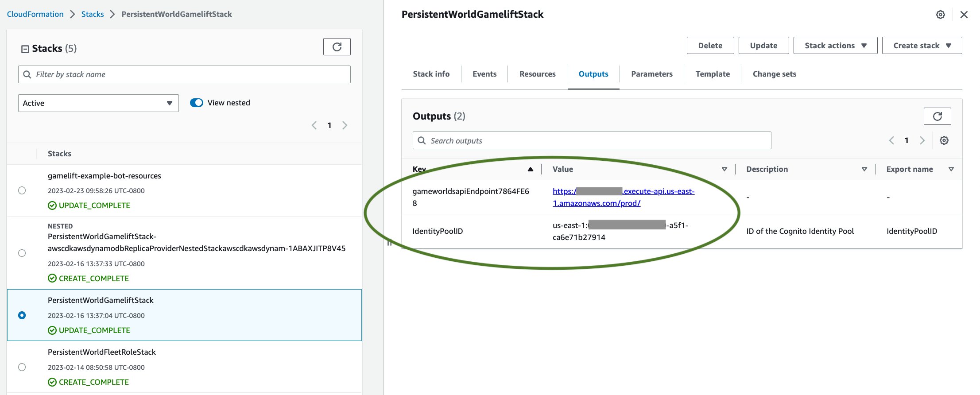Go to CloudFormation breadcrumb link
Image resolution: width=980 pixels, height=395 pixels.
[x=35, y=14]
